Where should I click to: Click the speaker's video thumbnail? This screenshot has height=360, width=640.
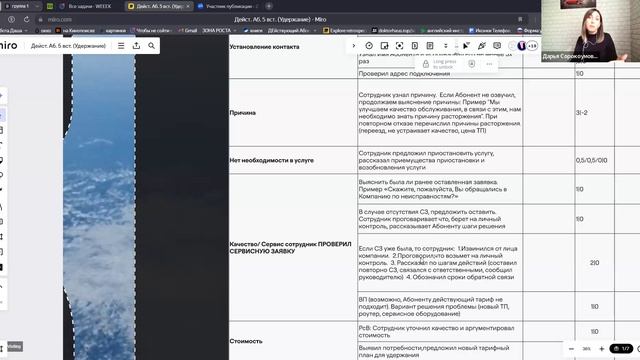click(x=590, y=31)
